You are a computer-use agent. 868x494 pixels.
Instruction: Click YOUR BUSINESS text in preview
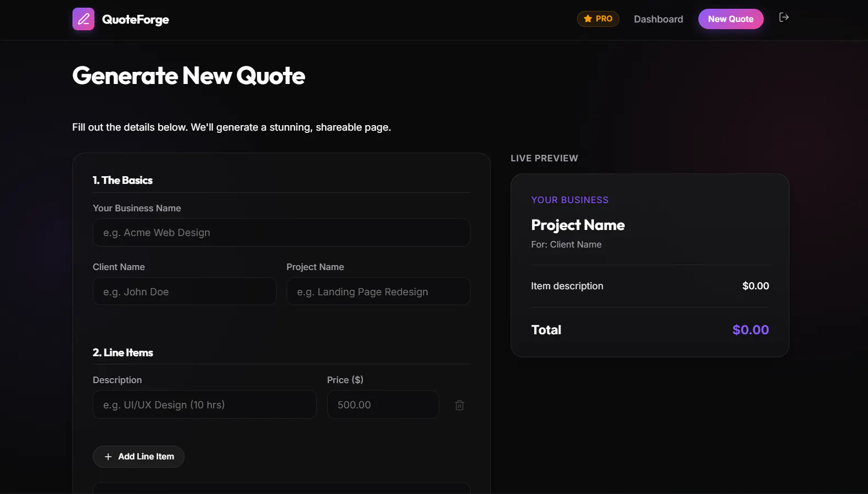pos(570,200)
